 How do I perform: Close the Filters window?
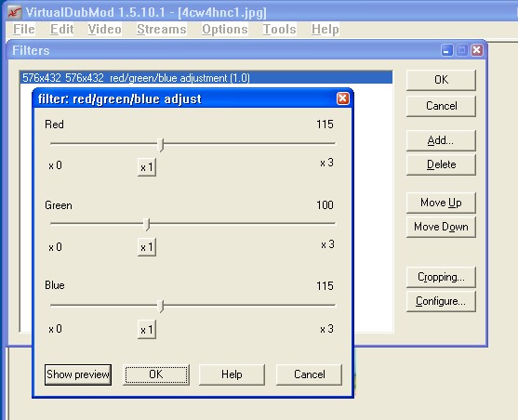(477, 50)
